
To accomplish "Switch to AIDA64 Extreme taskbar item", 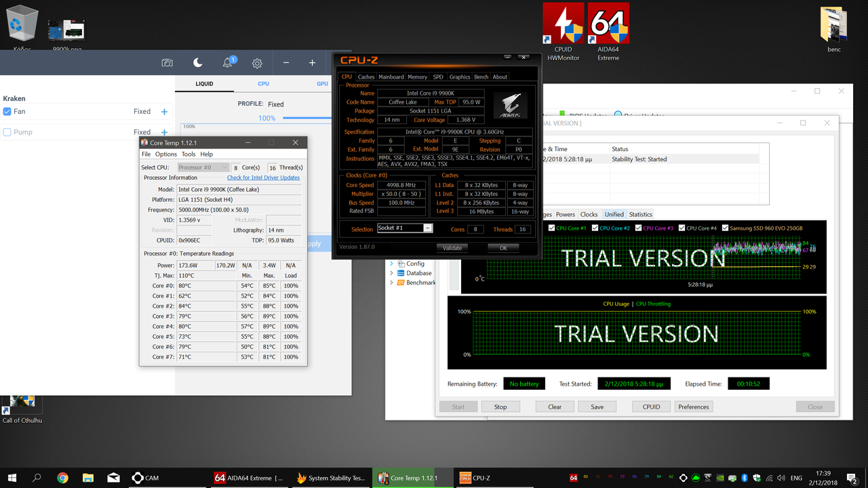I will (x=250, y=477).
